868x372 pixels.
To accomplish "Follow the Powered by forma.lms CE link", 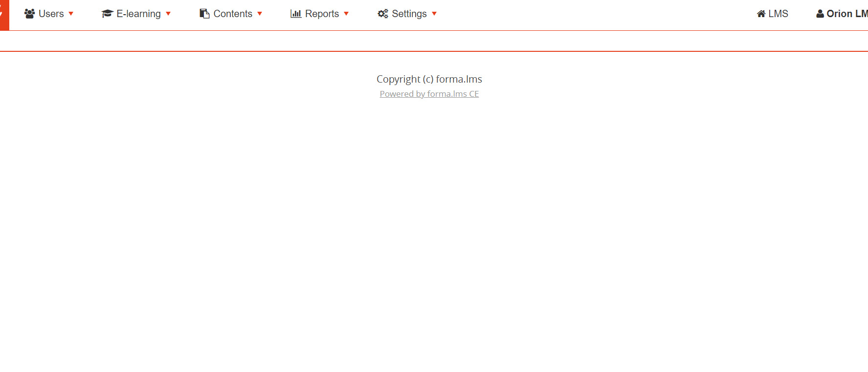I will [x=429, y=94].
